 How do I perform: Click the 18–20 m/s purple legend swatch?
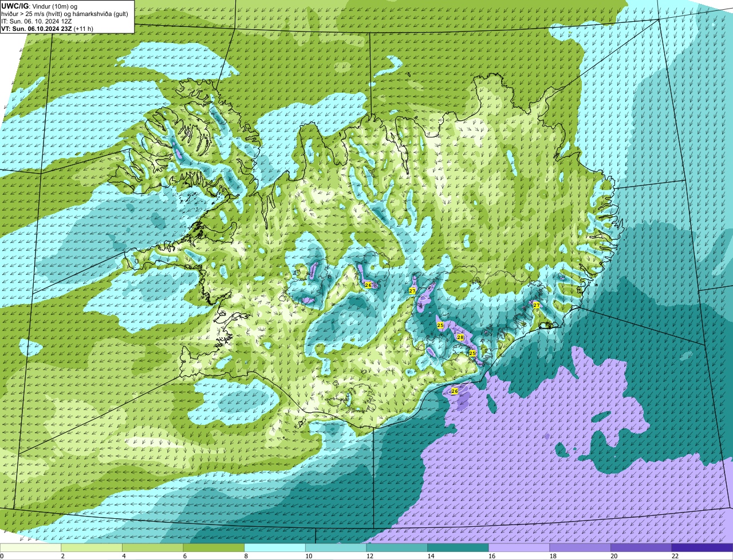coord(580,547)
